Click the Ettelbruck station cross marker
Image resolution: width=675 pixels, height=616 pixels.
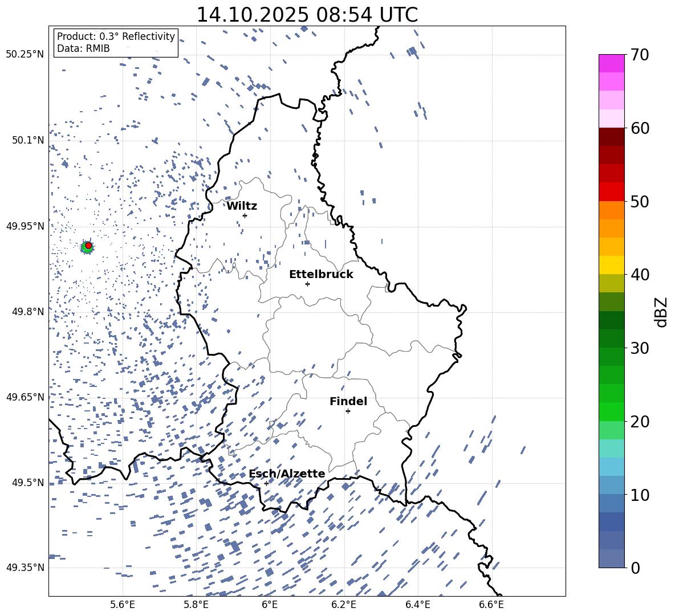[307, 284]
